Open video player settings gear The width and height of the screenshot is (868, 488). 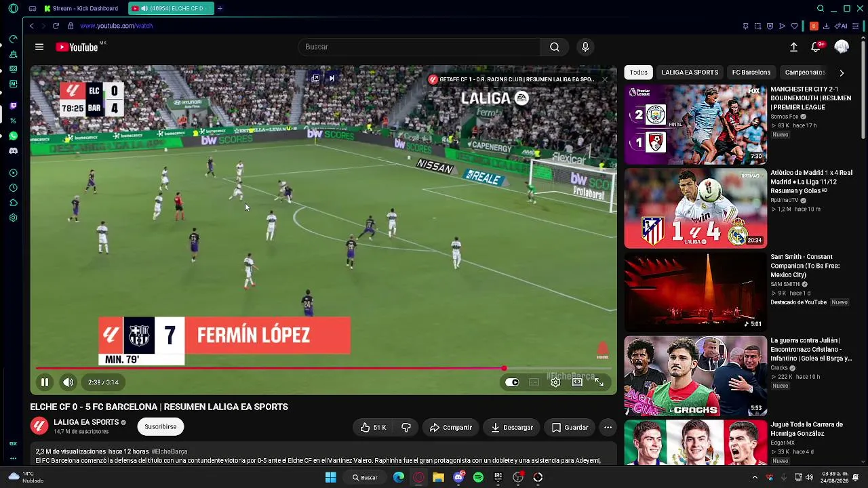pyautogui.click(x=555, y=382)
